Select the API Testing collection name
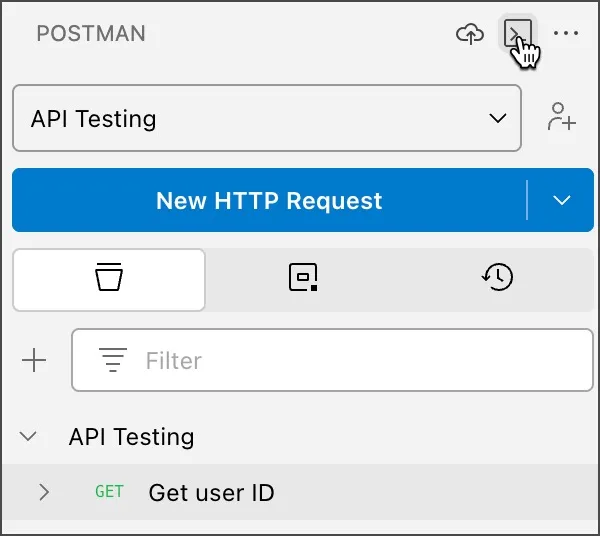 [131, 437]
